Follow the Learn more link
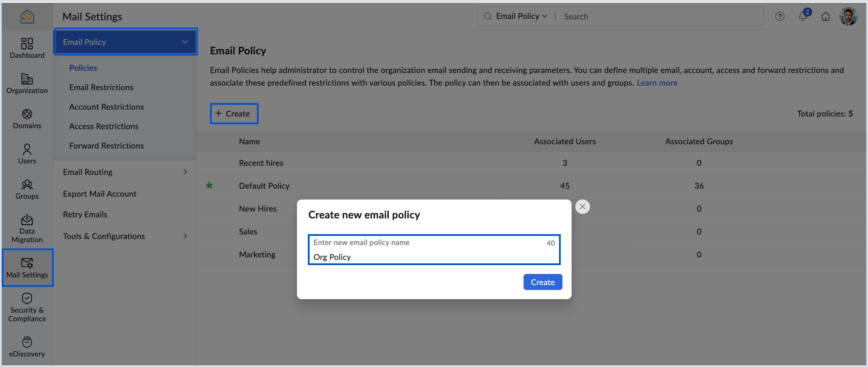 [x=657, y=83]
